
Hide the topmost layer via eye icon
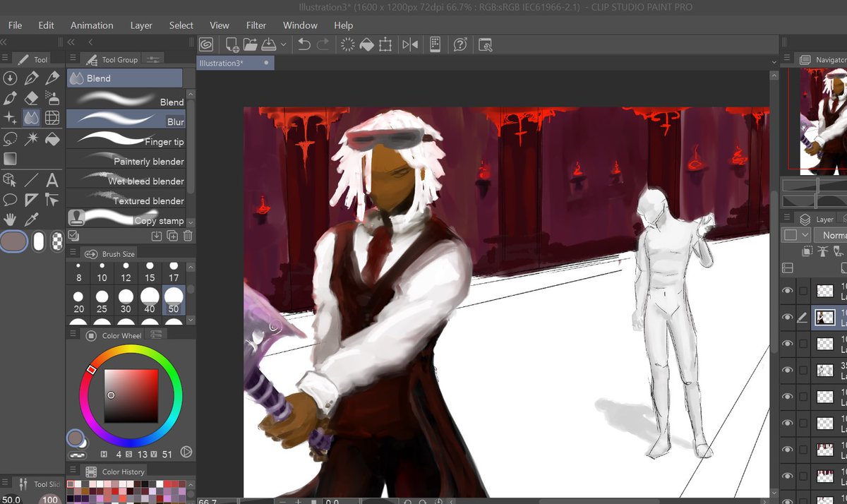(x=788, y=290)
